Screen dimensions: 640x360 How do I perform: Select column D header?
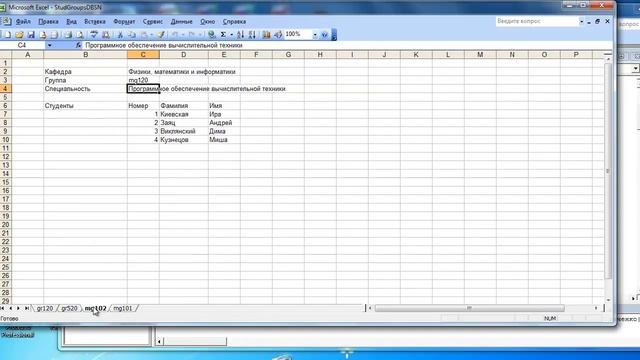click(184, 55)
